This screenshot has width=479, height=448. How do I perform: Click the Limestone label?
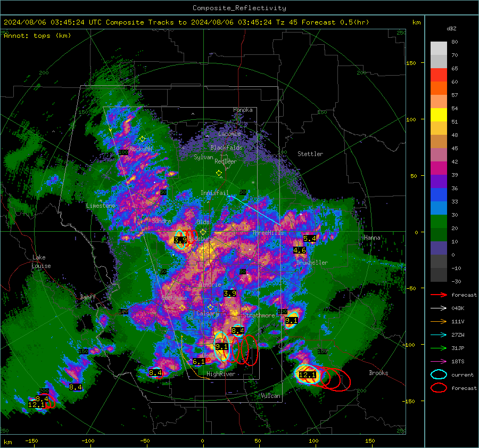click(x=101, y=206)
